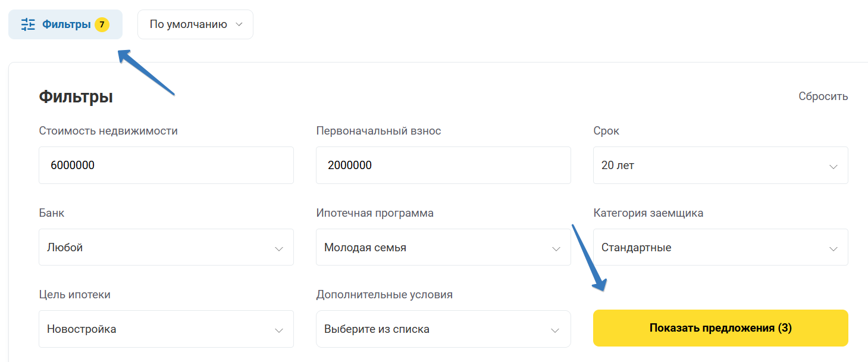The width and height of the screenshot is (868, 362).
Task: Click the Дополнительные условия label
Action: click(384, 295)
